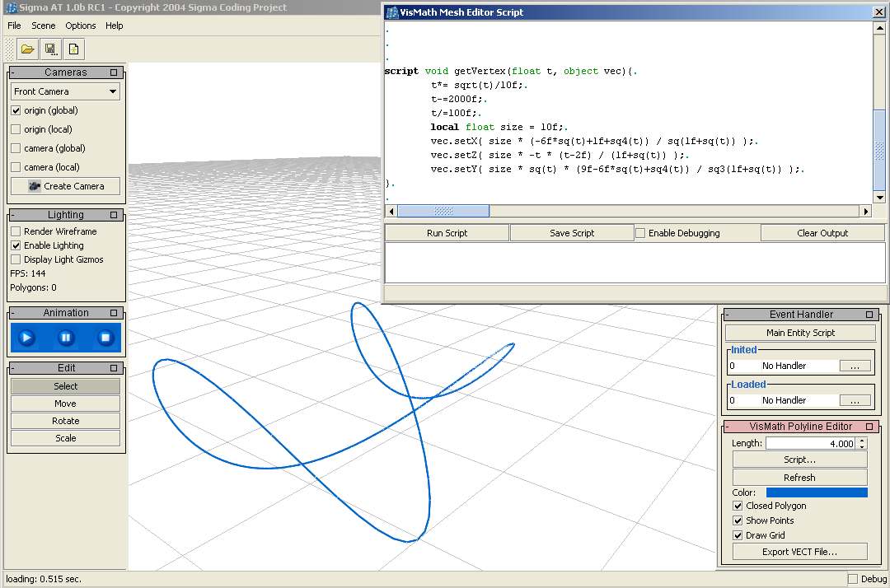Image resolution: width=890 pixels, height=588 pixels.
Task: Toggle Show Points checkbox
Action: tap(738, 520)
